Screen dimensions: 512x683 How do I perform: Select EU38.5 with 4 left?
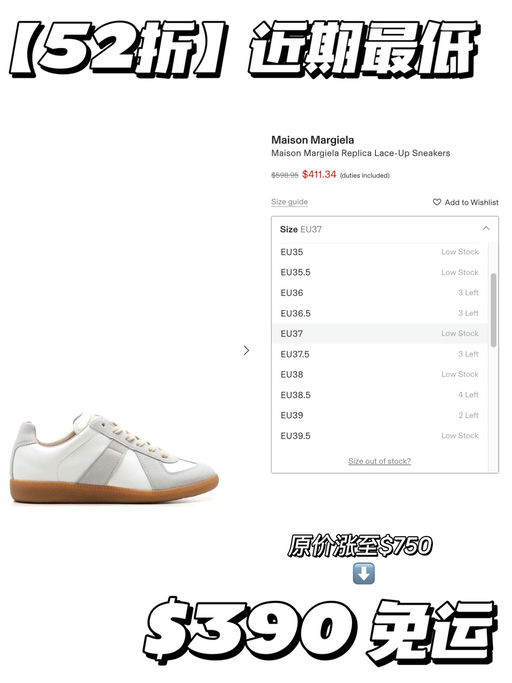click(x=380, y=395)
